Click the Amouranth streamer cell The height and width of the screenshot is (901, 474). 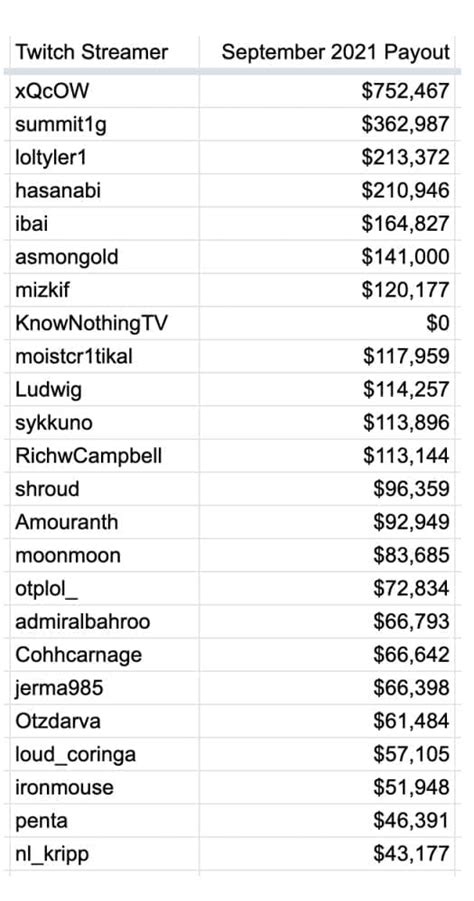105,522
